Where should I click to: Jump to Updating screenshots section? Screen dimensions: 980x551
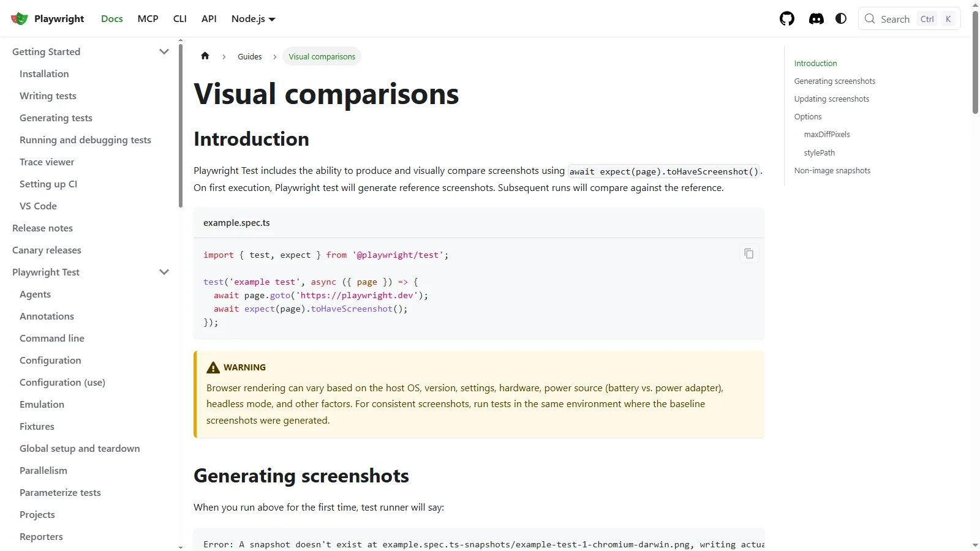pos(832,99)
